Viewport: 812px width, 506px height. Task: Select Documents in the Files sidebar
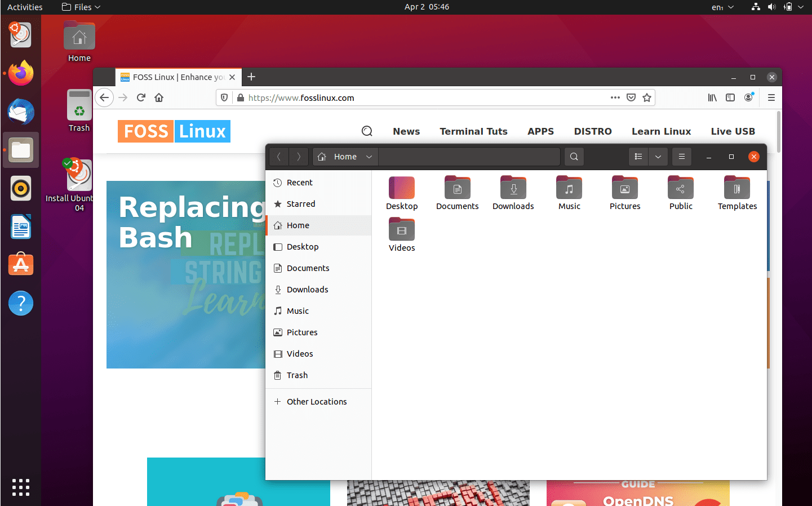[318, 268]
